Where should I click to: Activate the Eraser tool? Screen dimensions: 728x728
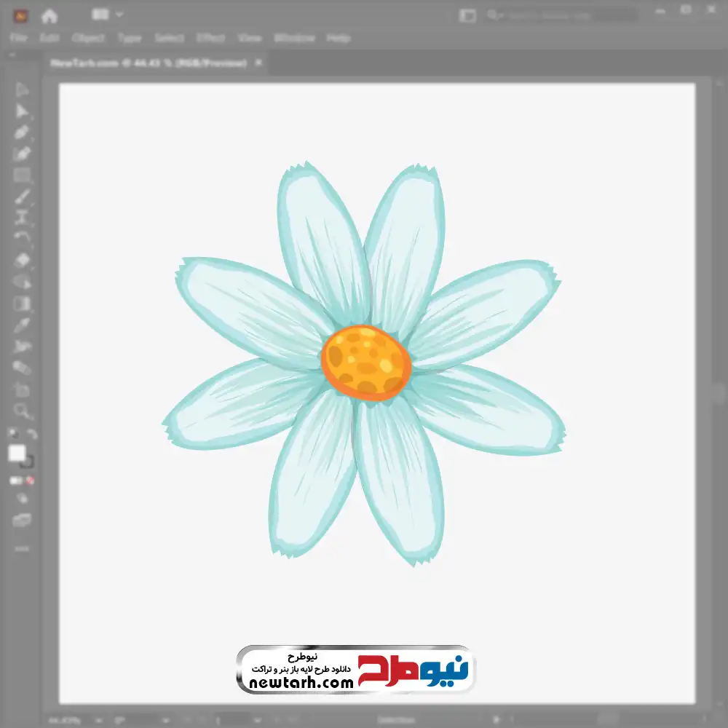(22, 260)
